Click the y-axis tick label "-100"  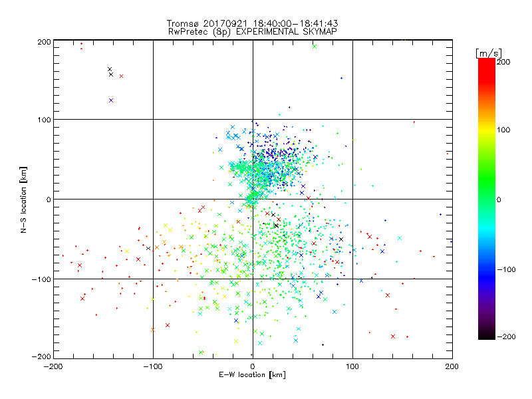pyautogui.click(x=41, y=279)
